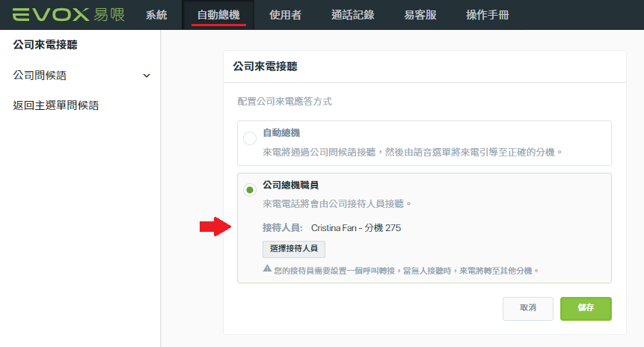
Task: Expand the 公司問候語 chevron
Action: click(x=146, y=76)
